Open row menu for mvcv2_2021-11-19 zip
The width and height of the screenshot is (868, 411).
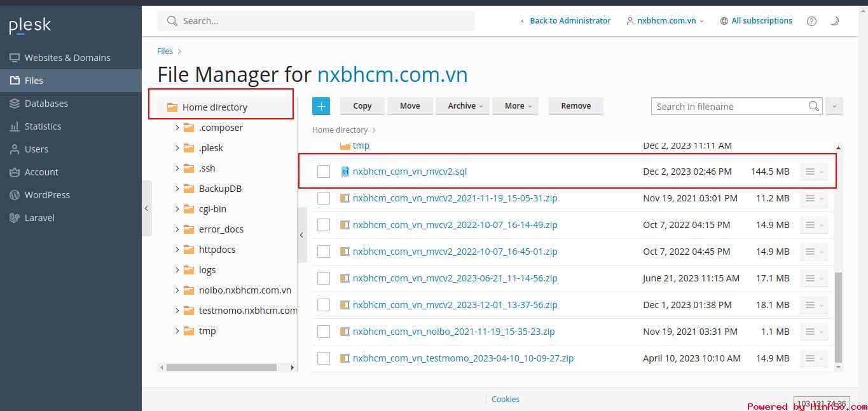(814, 198)
